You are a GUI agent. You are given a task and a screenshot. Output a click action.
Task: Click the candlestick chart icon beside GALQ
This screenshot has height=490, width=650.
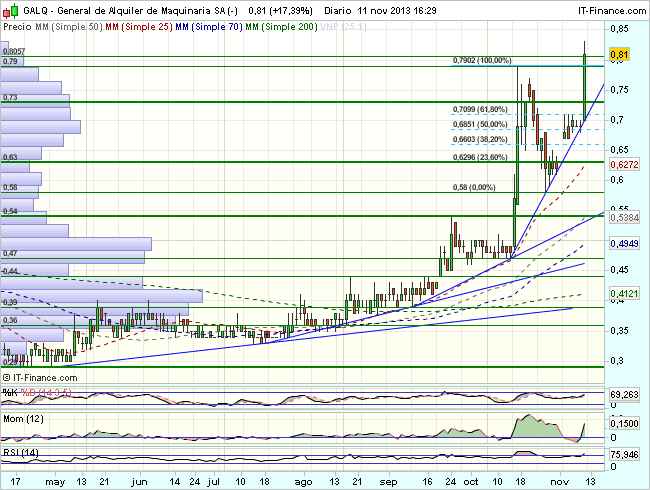pos(10,11)
